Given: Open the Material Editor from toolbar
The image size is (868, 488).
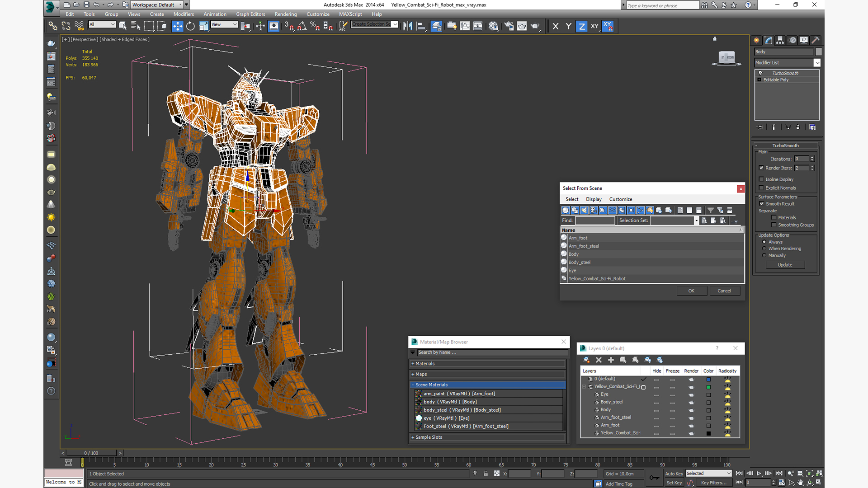Looking at the screenshot, I should tap(494, 26).
